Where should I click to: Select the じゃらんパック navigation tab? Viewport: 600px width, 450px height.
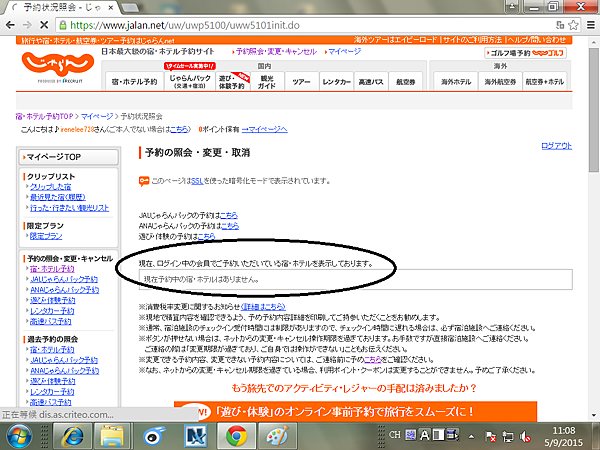tap(190, 81)
